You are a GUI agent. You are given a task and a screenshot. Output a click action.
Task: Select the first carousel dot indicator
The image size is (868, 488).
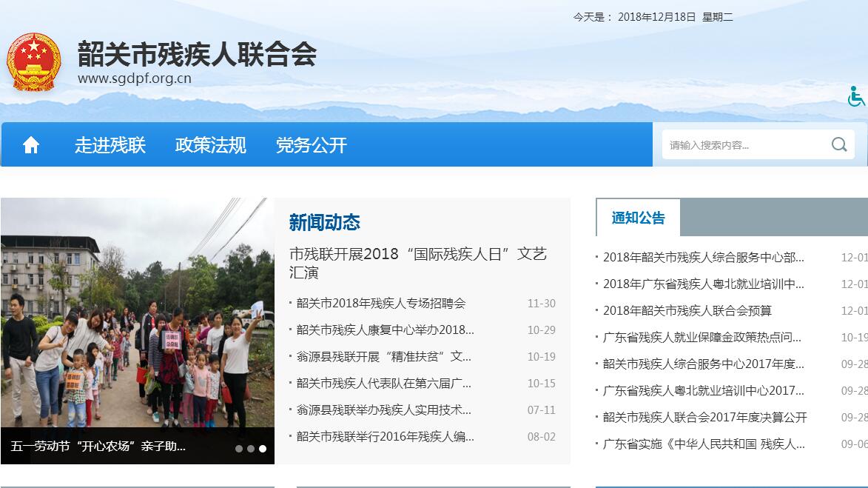239,448
